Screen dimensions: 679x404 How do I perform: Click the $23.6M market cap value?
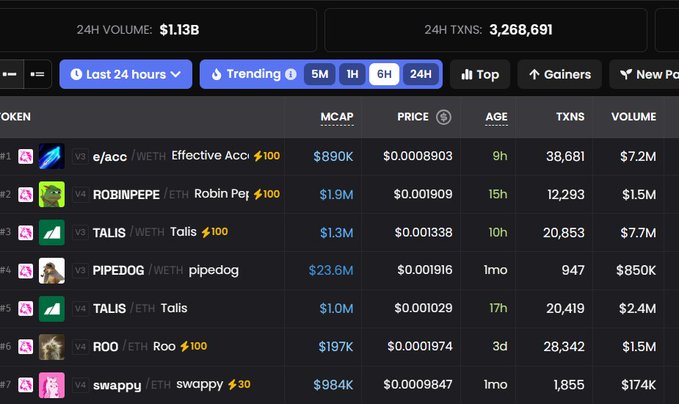point(331,271)
